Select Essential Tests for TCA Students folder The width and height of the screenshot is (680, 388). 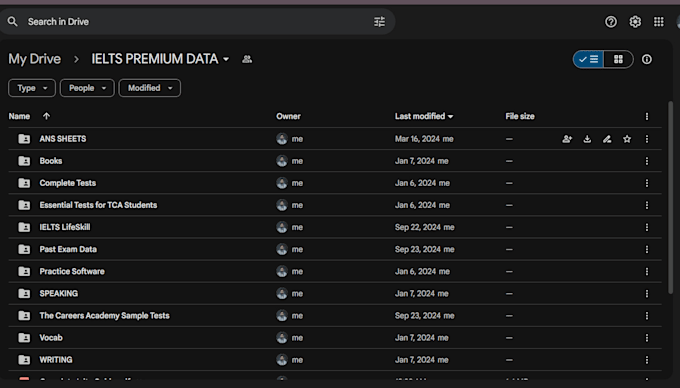click(98, 205)
